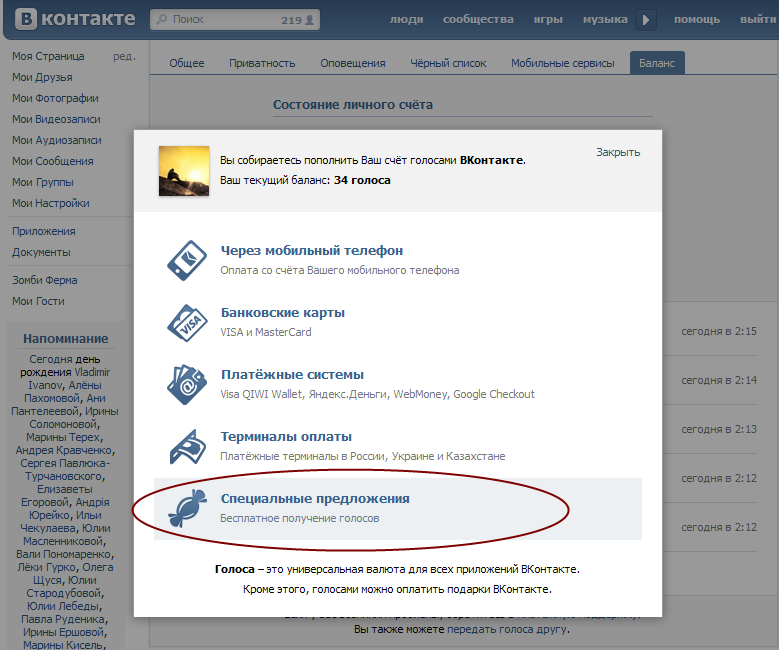Click the wallet payment systems icon
Screen dimensions: 779x650
187,385
